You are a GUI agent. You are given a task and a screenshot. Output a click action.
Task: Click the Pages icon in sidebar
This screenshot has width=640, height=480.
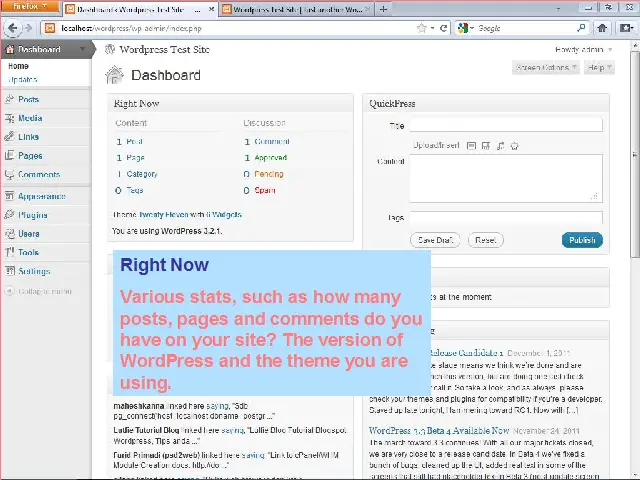[x=9, y=156]
